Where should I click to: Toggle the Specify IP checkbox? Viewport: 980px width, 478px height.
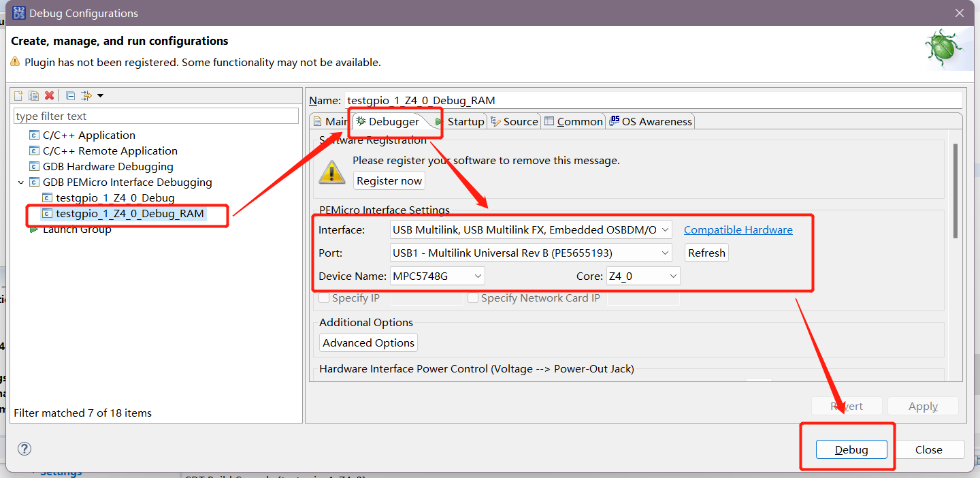(325, 298)
